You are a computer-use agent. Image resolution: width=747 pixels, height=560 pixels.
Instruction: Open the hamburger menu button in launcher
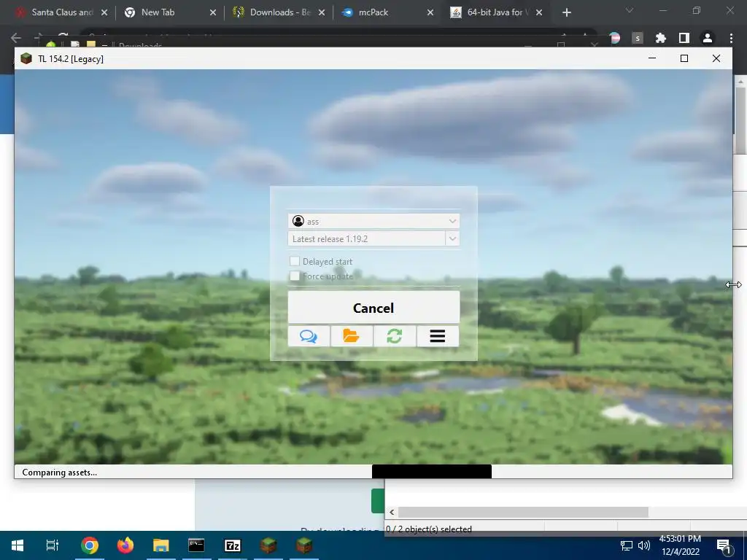click(x=438, y=336)
